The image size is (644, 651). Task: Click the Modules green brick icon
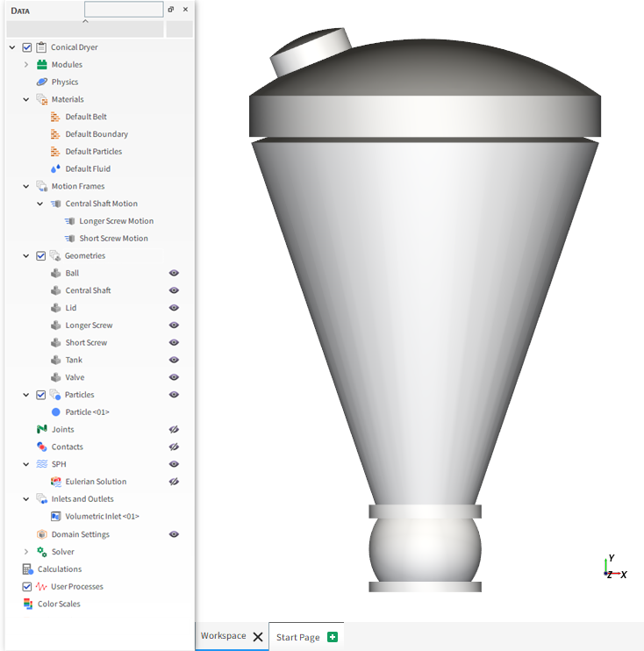pyautogui.click(x=41, y=64)
